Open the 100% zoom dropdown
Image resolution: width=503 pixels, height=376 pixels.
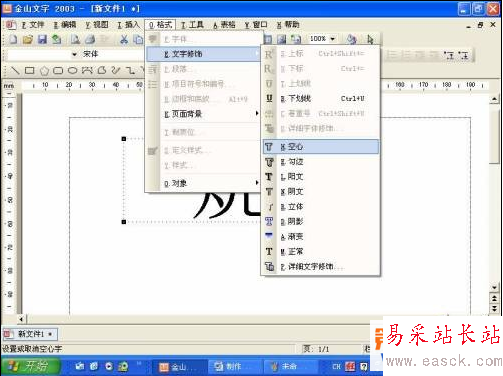tap(332, 39)
